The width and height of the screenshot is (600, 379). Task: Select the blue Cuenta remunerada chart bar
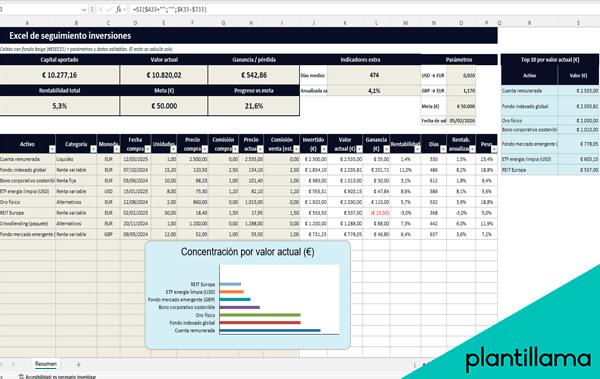(270, 330)
